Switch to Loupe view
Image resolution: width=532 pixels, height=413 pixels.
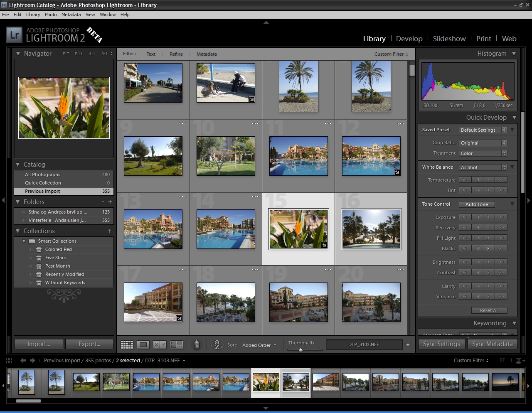tap(143, 344)
